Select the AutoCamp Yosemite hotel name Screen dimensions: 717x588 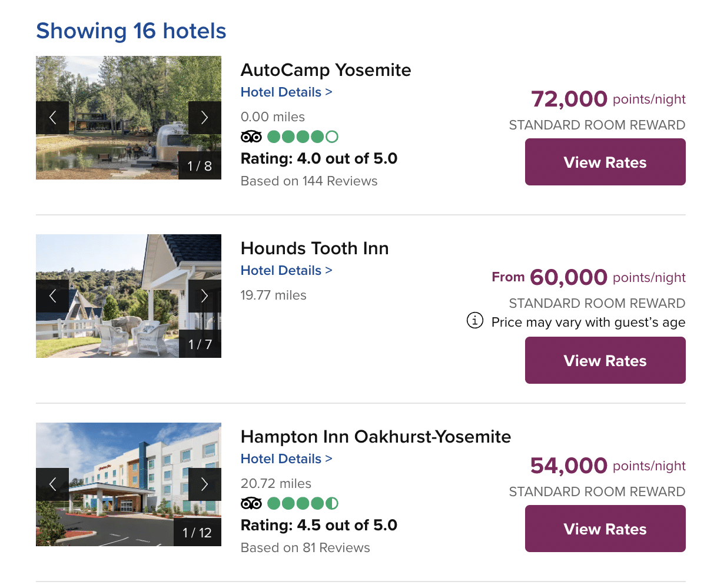[x=326, y=70]
